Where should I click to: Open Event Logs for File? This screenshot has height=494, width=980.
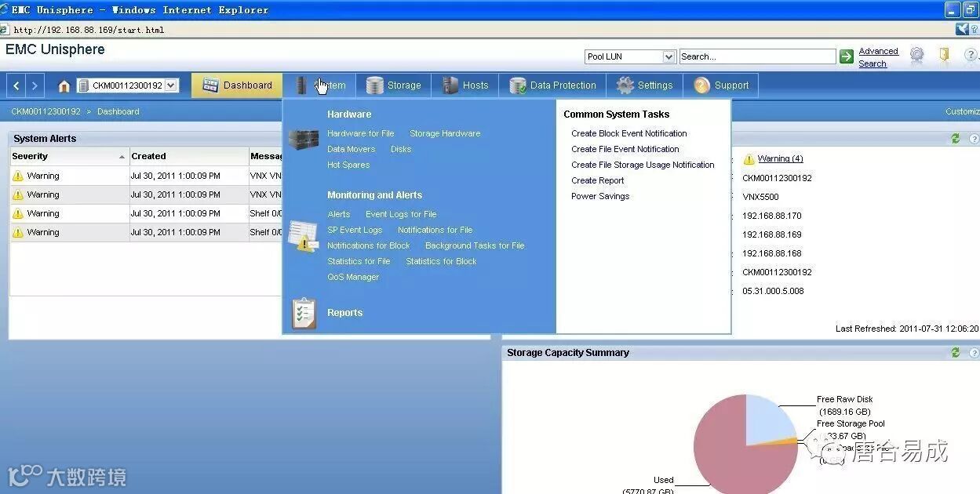click(401, 214)
